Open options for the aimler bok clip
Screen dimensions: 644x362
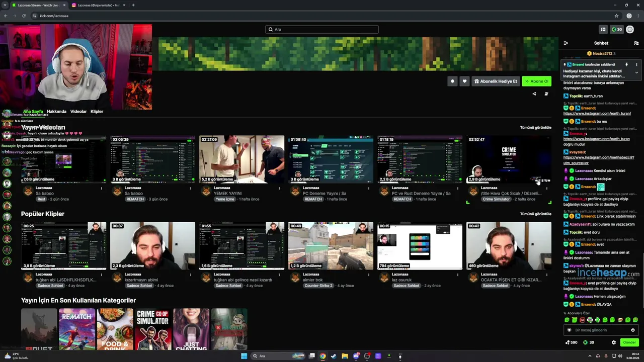[369, 275]
